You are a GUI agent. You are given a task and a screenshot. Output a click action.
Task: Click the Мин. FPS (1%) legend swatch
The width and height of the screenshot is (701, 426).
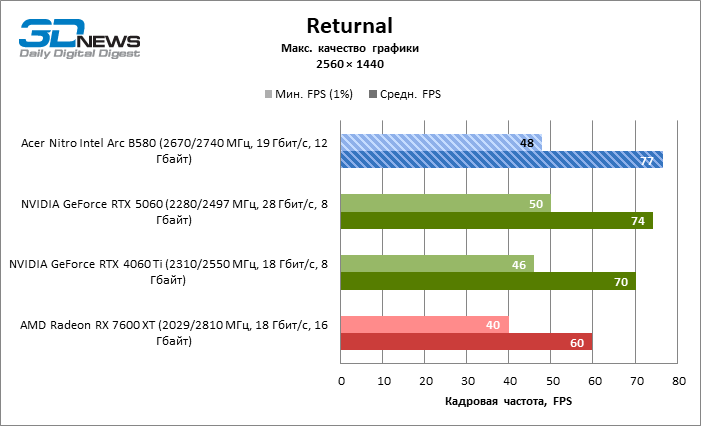tap(268, 95)
